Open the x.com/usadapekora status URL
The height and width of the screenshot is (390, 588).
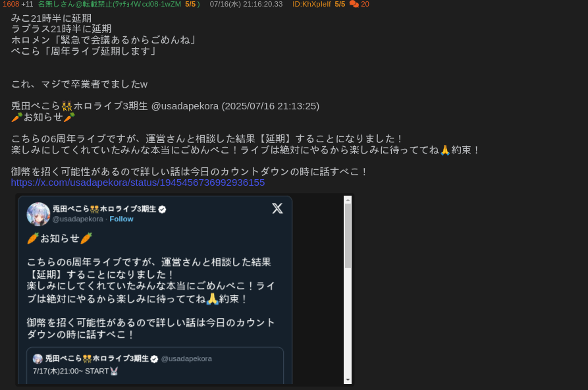point(138,182)
